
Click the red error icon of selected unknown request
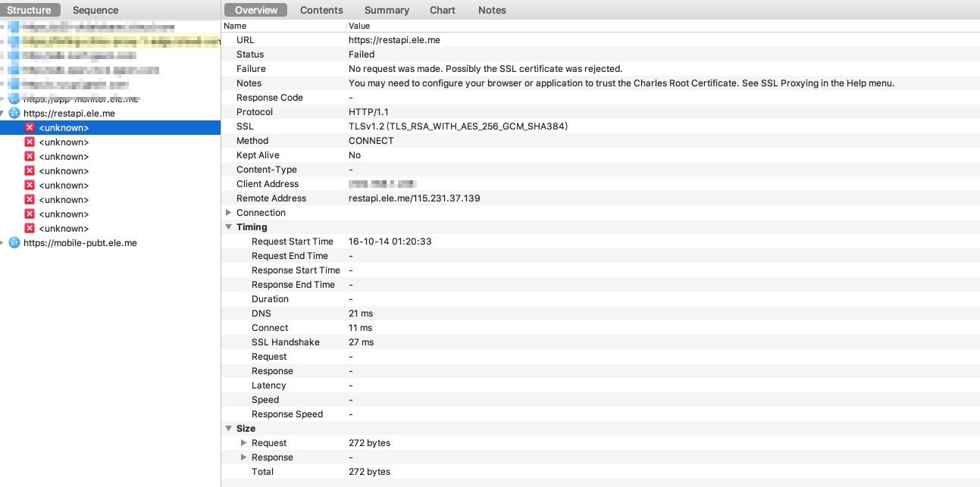[x=30, y=128]
